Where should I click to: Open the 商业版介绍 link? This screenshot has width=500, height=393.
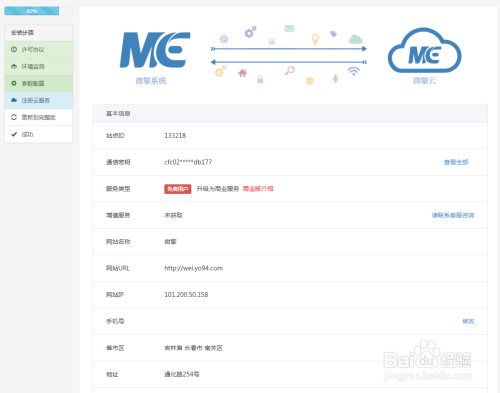tap(258, 189)
